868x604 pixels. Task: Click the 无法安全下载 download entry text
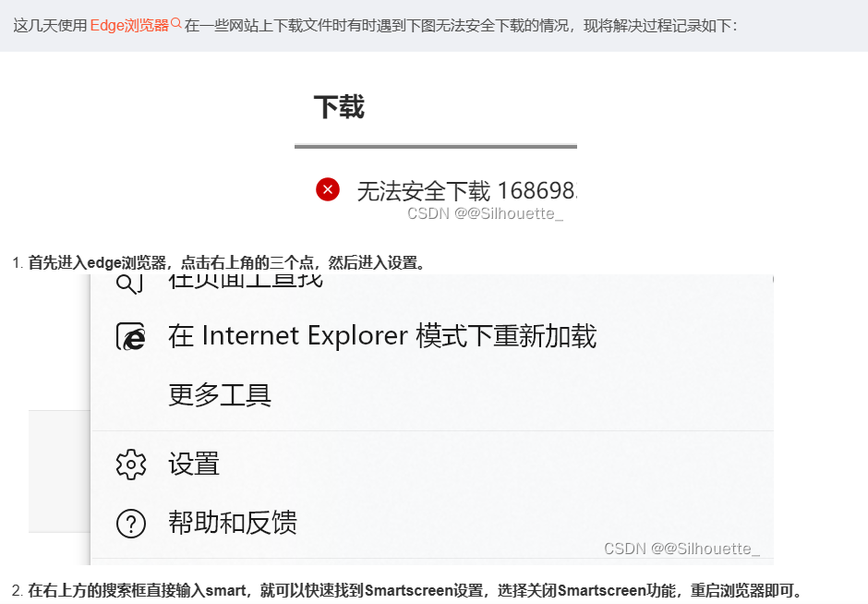[466, 191]
